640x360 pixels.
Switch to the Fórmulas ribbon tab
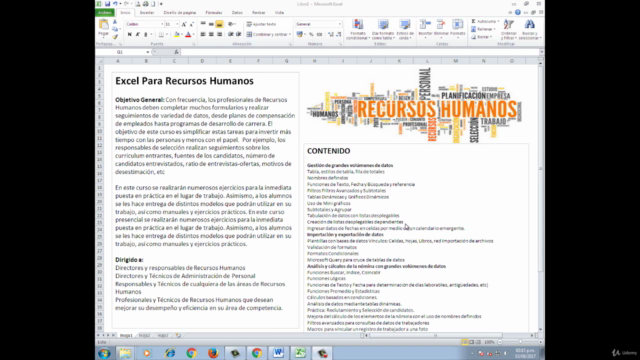(x=214, y=13)
